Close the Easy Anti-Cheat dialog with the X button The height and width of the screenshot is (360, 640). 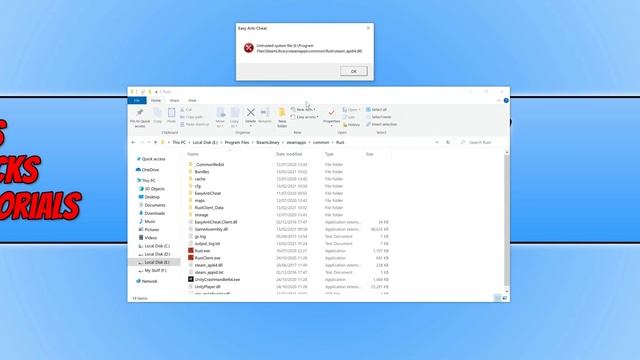coord(368,28)
